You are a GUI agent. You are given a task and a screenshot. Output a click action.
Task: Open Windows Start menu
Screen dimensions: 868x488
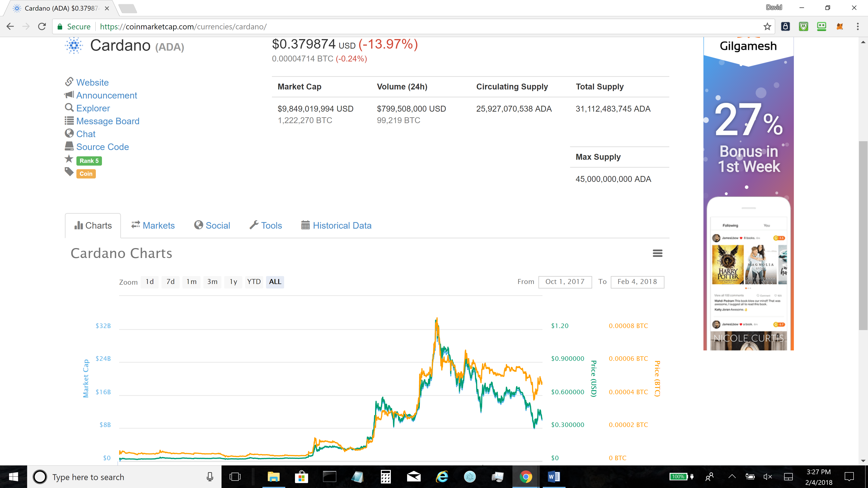click(x=14, y=477)
